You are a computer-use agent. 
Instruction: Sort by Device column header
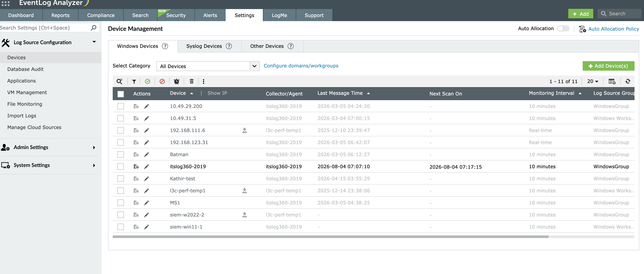[182, 93]
